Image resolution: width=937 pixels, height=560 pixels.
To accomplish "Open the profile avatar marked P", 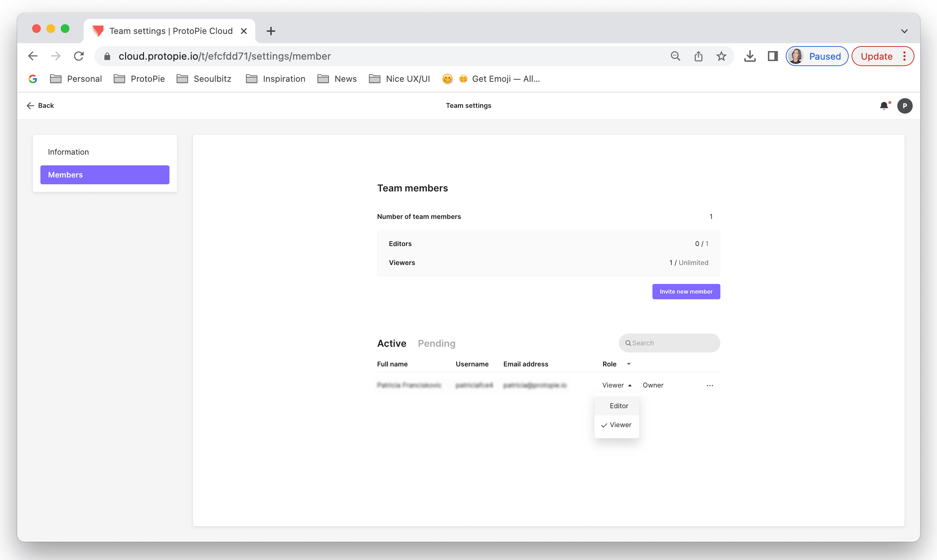I will [x=905, y=106].
